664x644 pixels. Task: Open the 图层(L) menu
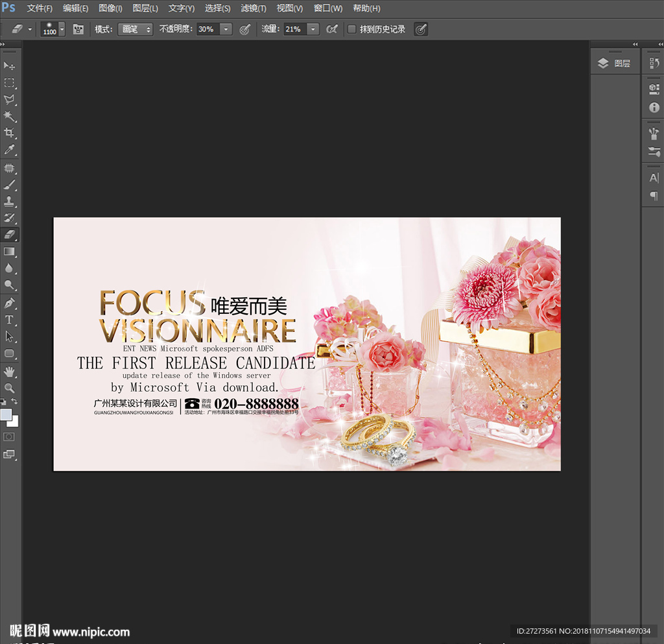(145, 8)
